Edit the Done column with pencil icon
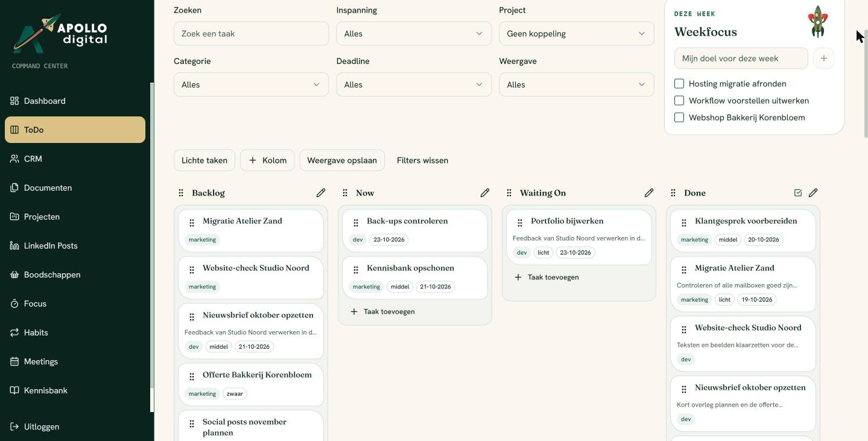 (x=813, y=193)
